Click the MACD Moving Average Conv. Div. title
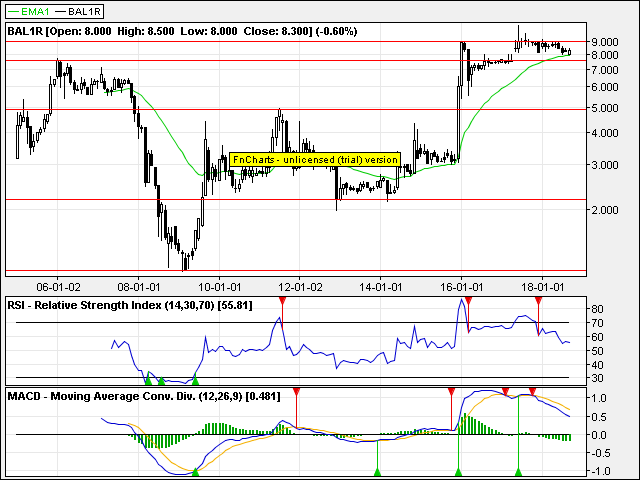This screenshot has height=480, width=640. [x=144, y=396]
